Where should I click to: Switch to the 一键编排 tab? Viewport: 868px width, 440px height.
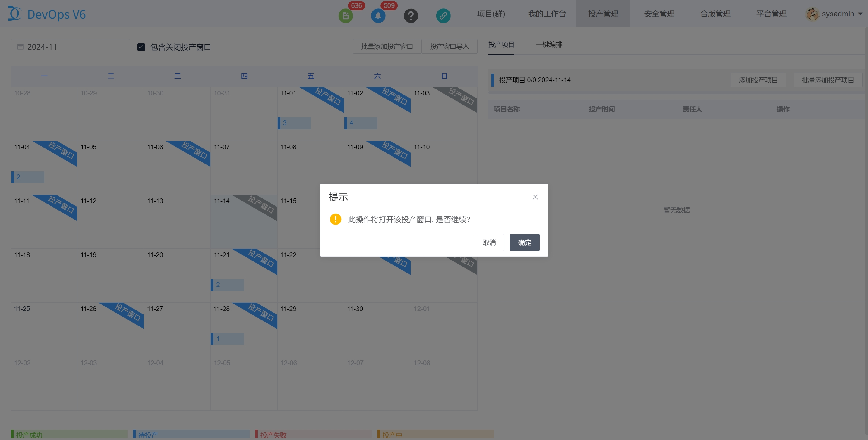point(549,45)
